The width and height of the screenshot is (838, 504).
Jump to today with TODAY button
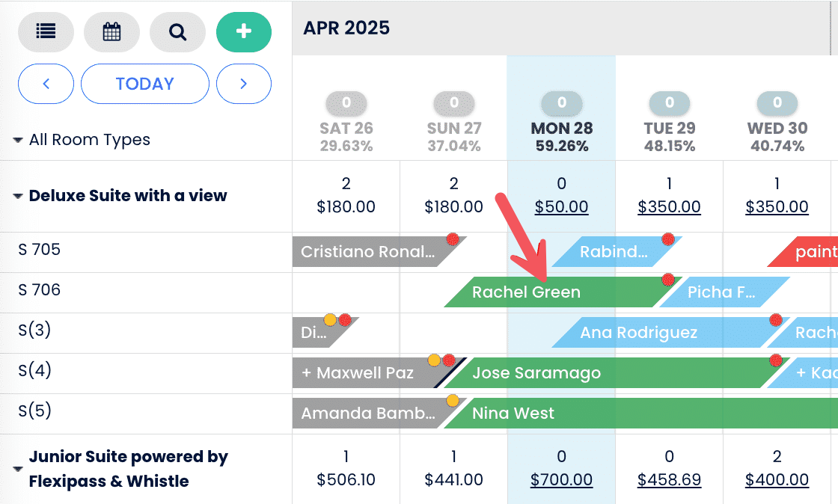[144, 84]
